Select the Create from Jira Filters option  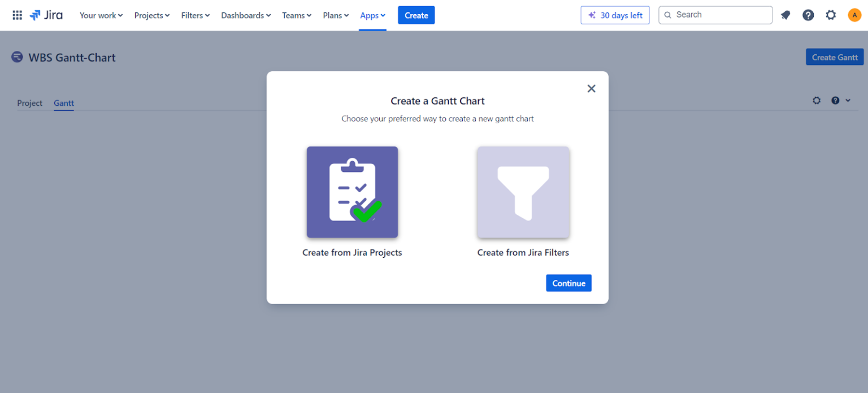[x=523, y=192]
